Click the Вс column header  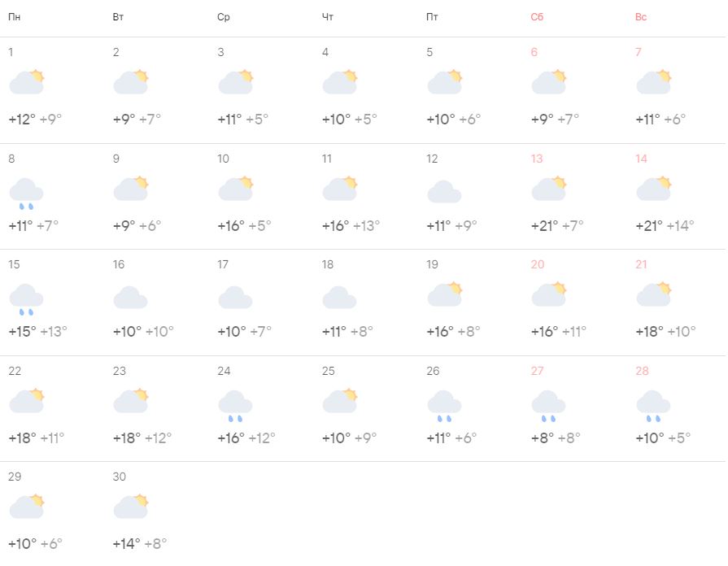[641, 17]
